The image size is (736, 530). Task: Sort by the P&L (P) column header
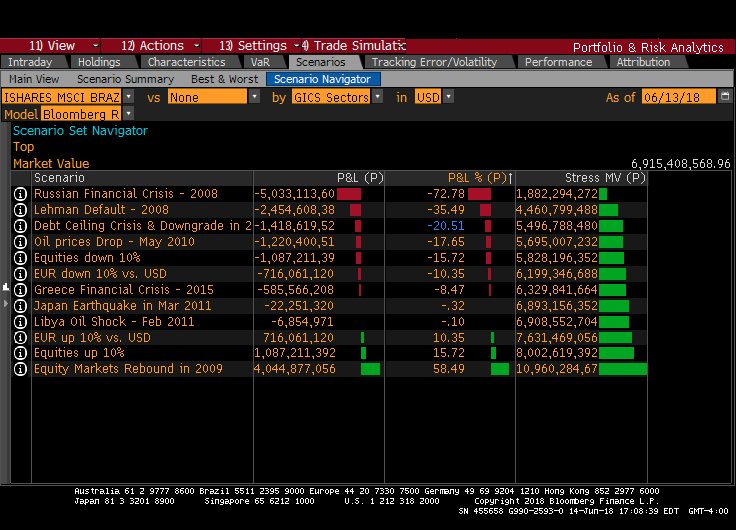(x=319, y=178)
